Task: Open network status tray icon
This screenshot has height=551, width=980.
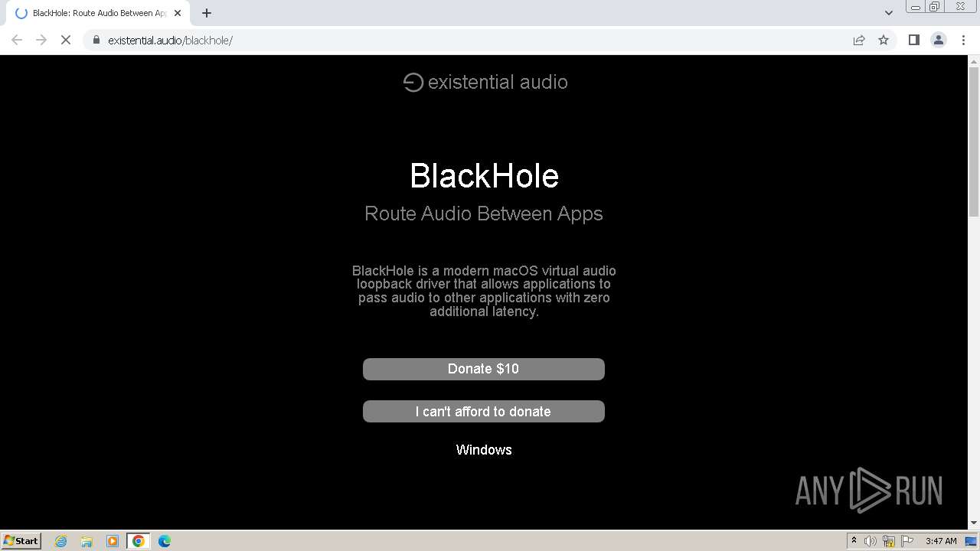Action: (x=889, y=541)
